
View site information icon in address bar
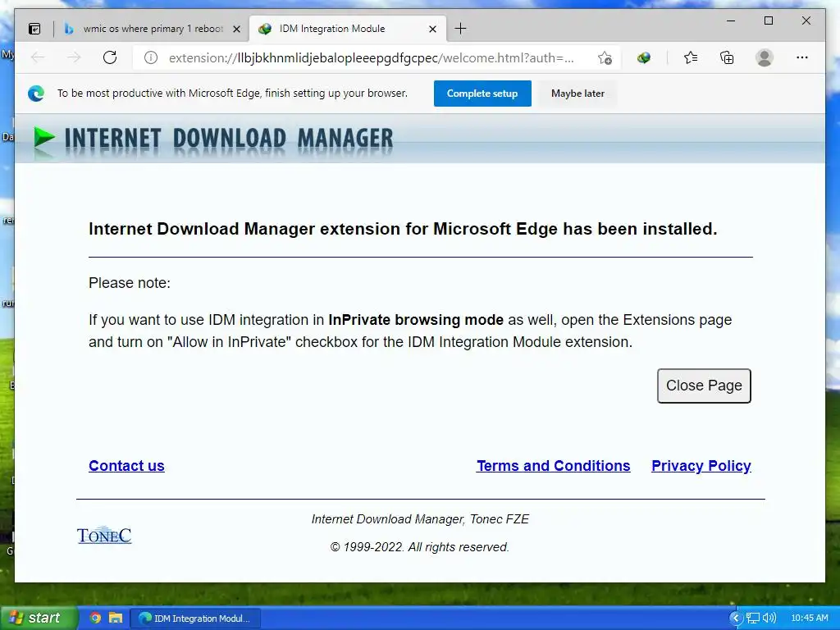click(x=151, y=58)
